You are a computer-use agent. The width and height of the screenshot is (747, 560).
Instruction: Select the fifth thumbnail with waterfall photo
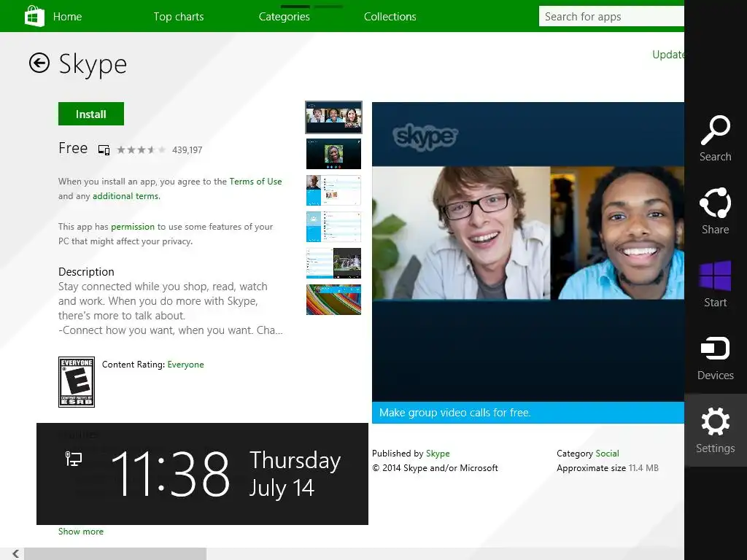click(333, 263)
